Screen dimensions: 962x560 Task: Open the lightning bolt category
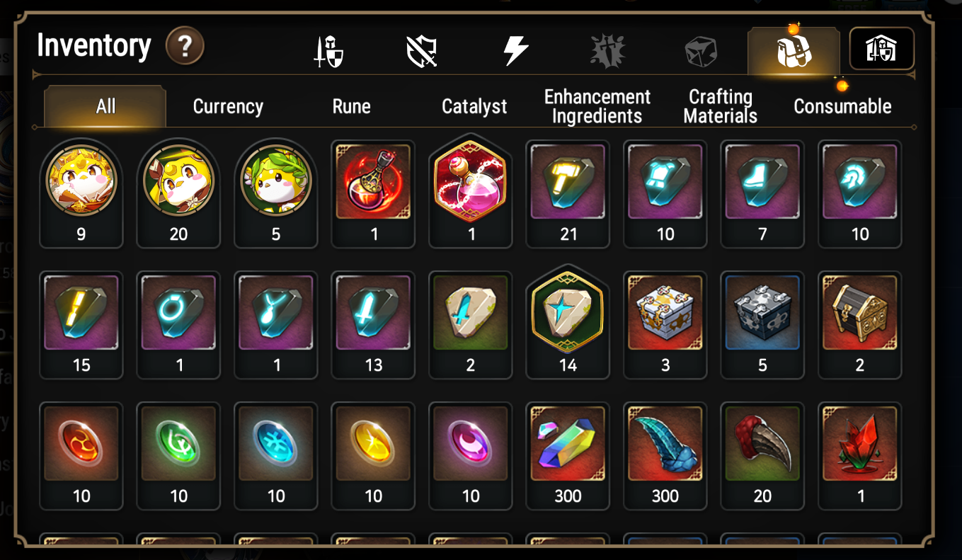point(515,52)
